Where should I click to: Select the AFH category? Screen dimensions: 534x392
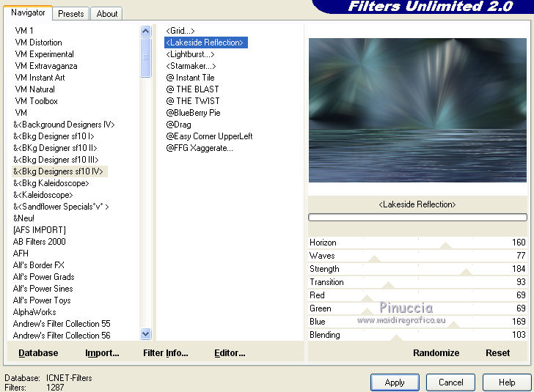pos(21,254)
